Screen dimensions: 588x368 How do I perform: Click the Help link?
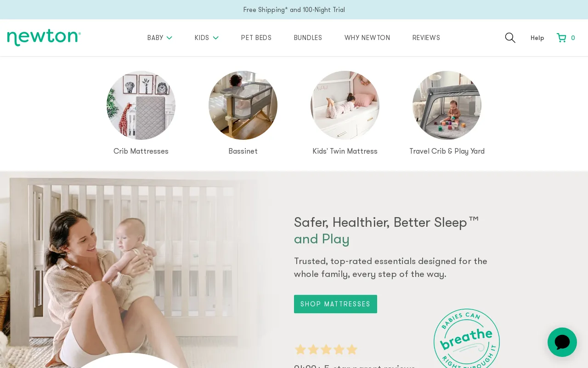[537, 38]
